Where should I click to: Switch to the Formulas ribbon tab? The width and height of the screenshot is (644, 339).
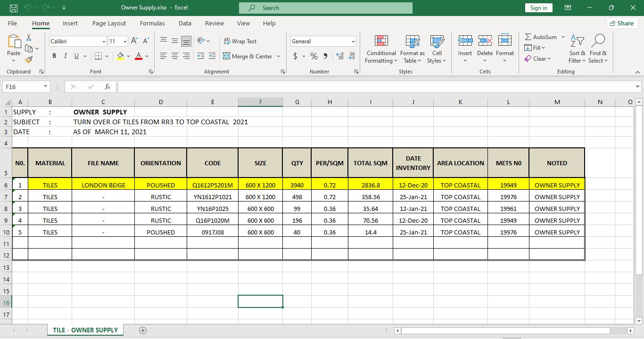(152, 23)
